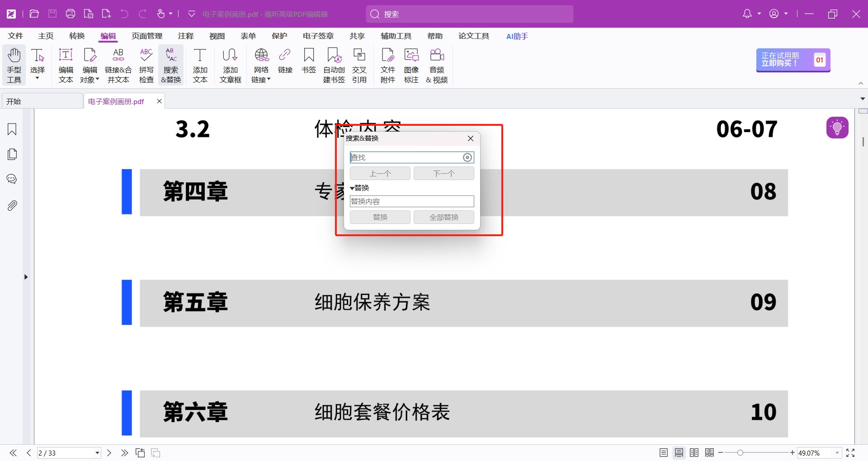This screenshot has height=461, width=868.
Task: Open the attachments panel in sidebar
Action: 12,206
